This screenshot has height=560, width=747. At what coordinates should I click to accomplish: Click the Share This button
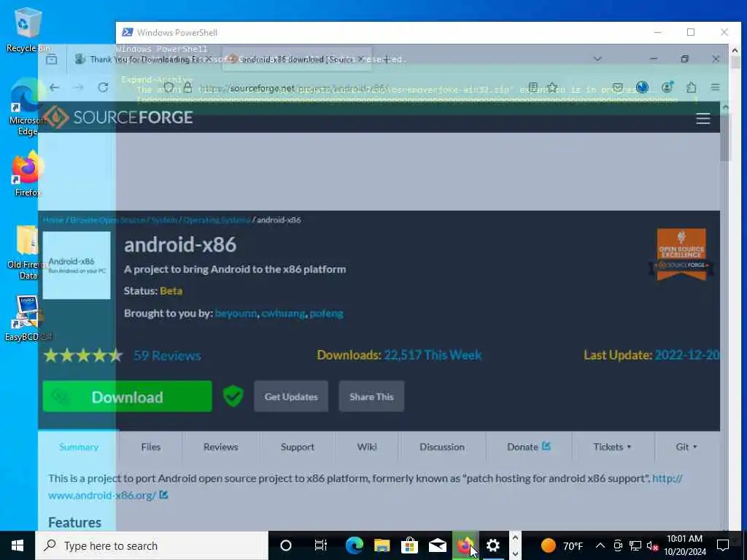point(371,397)
